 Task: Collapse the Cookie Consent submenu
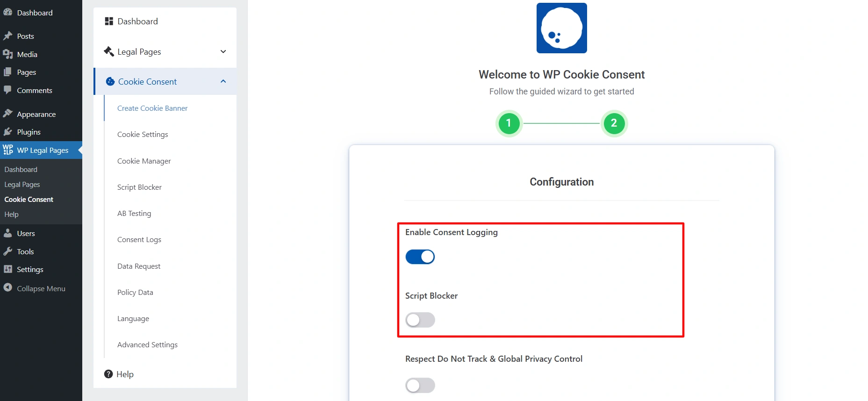point(223,81)
